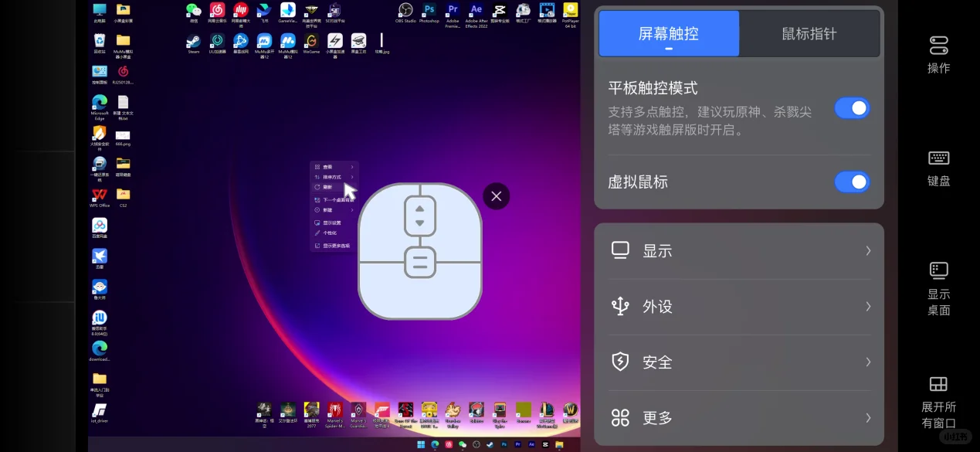Screen dimensions: 980x452
Task: Expand the 新建 submenu
Action: [351, 209]
